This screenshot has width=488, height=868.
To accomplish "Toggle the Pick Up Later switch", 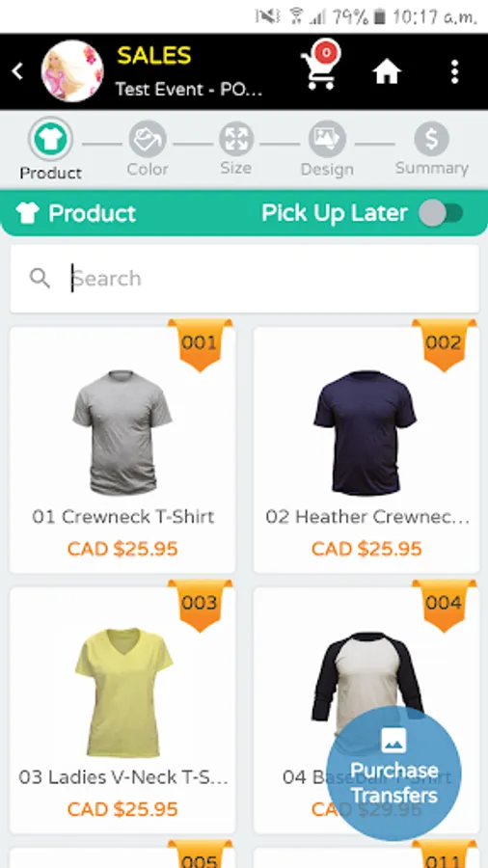I will [x=441, y=214].
